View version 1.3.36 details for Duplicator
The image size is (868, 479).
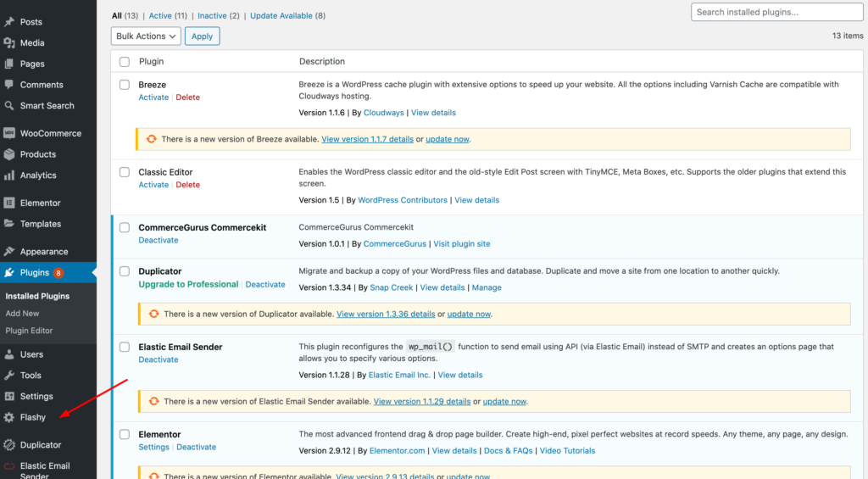(386, 314)
